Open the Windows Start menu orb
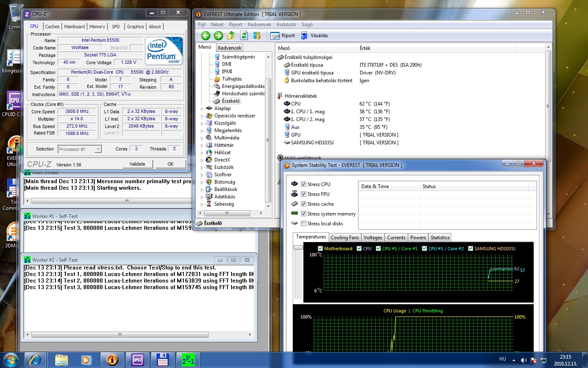 tap(11, 360)
